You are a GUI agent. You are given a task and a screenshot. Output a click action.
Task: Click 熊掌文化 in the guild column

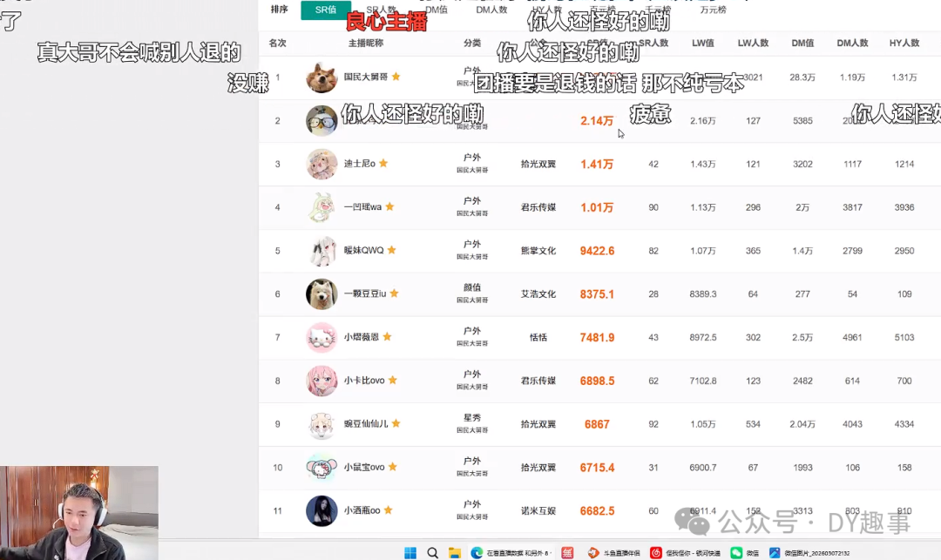click(x=538, y=251)
